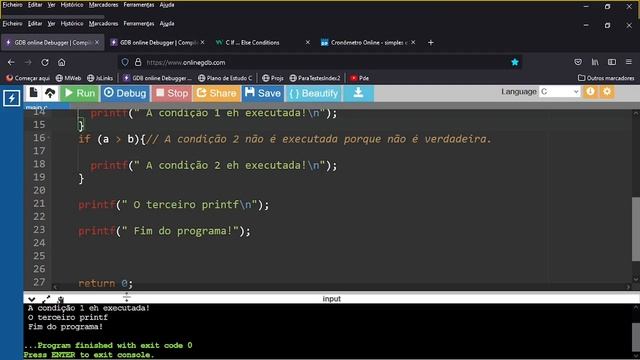Open the Plano de Estudo C bookmark
This screenshot has height=360, width=640.
tap(225, 78)
